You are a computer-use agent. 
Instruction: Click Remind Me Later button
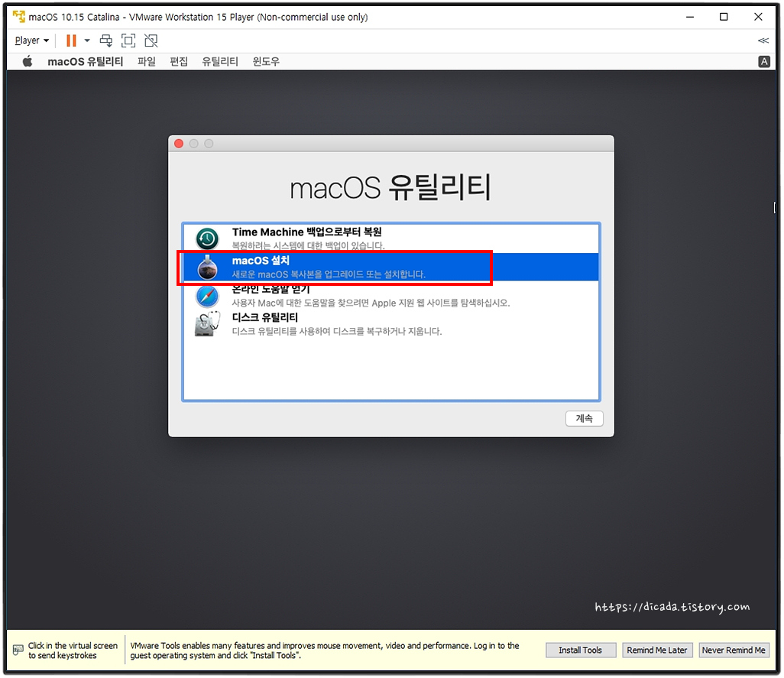point(657,650)
